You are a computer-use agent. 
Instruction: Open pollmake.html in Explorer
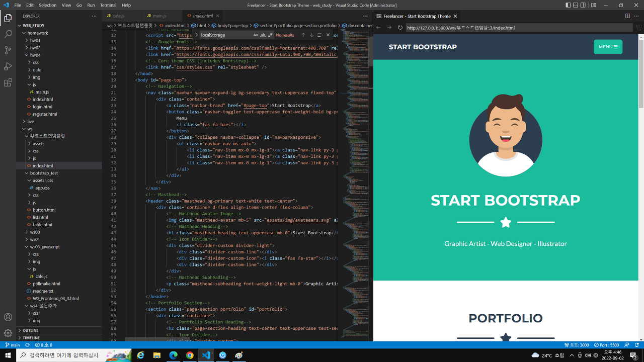46,284
